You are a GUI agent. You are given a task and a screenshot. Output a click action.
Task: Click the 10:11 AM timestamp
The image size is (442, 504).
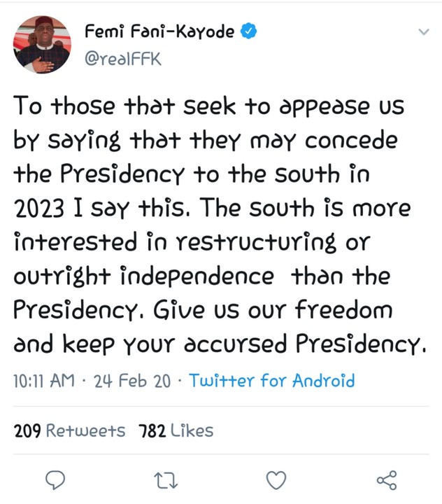(x=43, y=381)
